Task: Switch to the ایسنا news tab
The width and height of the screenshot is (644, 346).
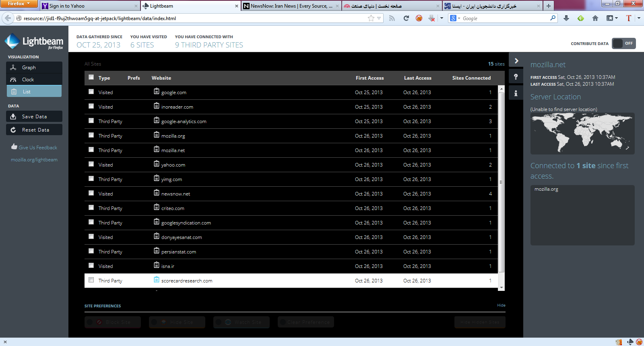Action: 493,6
